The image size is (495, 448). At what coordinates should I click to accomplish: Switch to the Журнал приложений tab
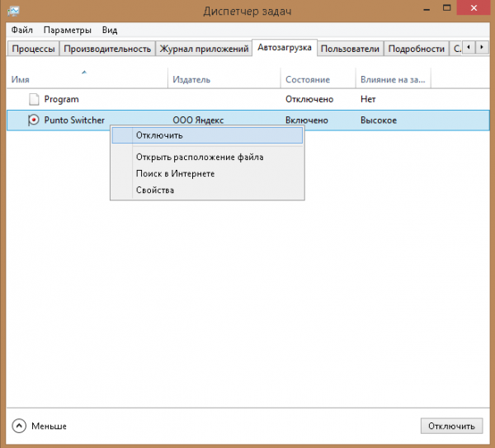(204, 49)
